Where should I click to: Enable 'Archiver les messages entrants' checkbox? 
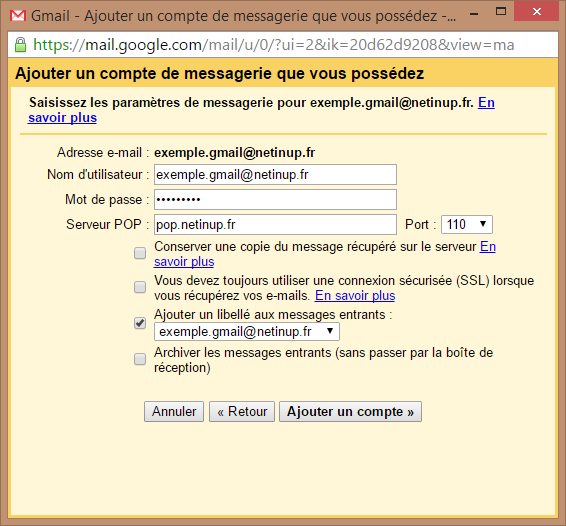(140, 360)
